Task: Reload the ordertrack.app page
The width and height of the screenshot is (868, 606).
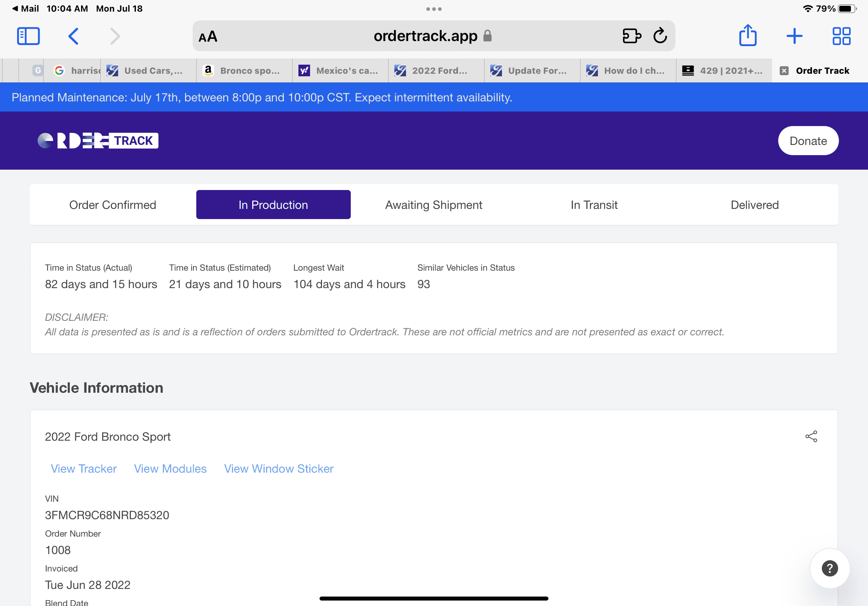Action: coord(660,36)
